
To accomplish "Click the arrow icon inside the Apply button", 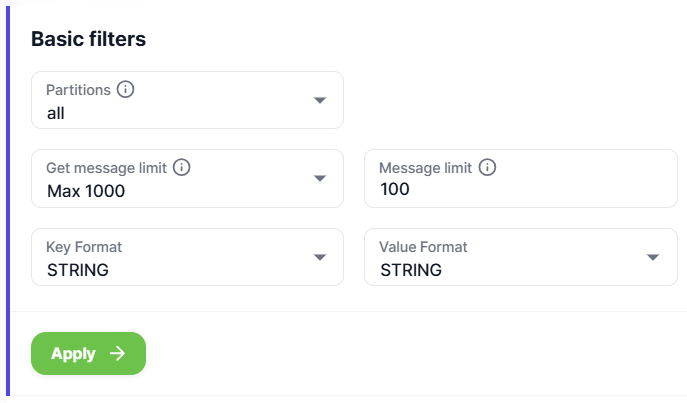I will 117,354.
